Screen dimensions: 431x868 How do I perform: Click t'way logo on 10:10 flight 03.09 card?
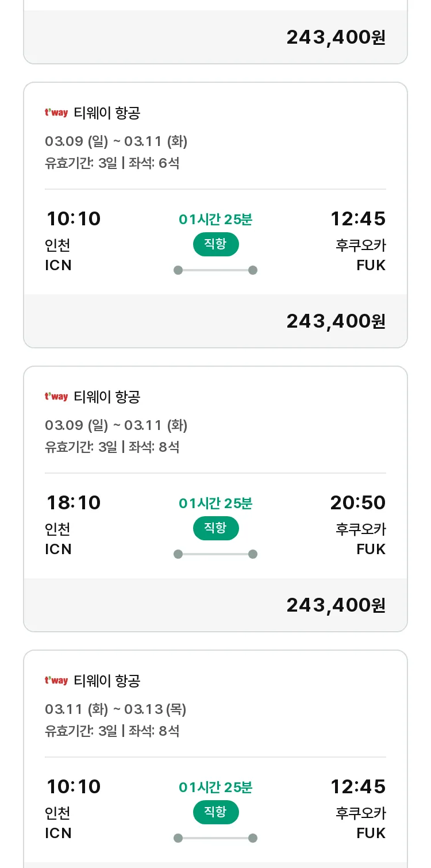pyautogui.click(x=56, y=113)
